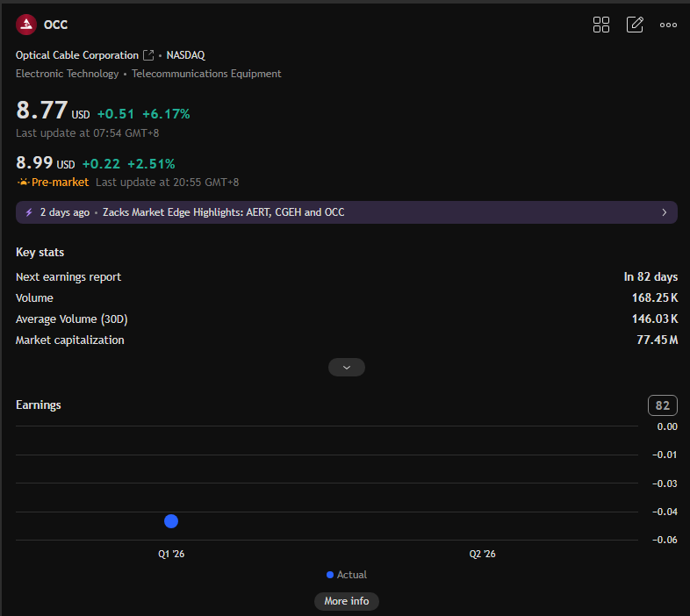Click the Key stats heading
This screenshot has height=616, width=690.
pyautogui.click(x=40, y=252)
